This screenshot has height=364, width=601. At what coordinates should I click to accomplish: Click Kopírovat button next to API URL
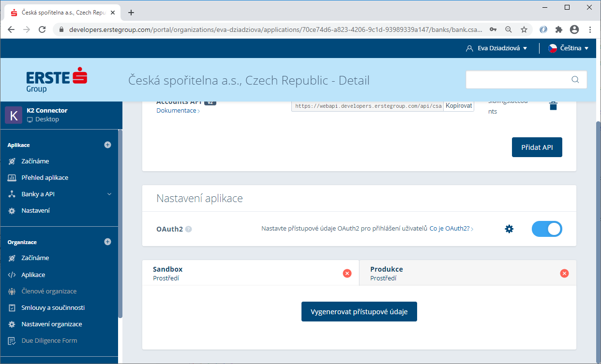[458, 106]
